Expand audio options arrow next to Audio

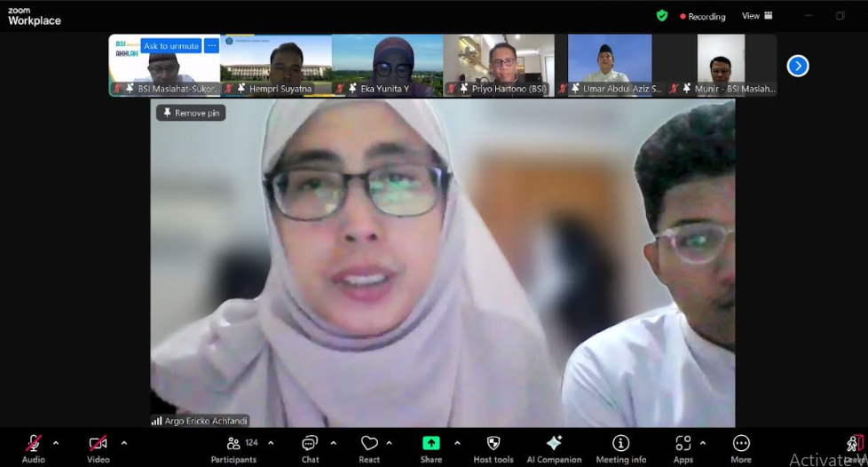click(56, 442)
